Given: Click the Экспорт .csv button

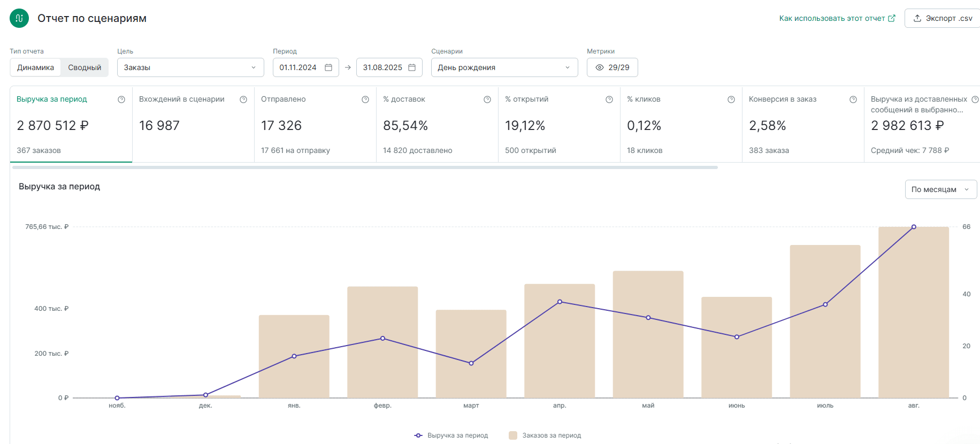Looking at the screenshot, I should (x=943, y=18).
